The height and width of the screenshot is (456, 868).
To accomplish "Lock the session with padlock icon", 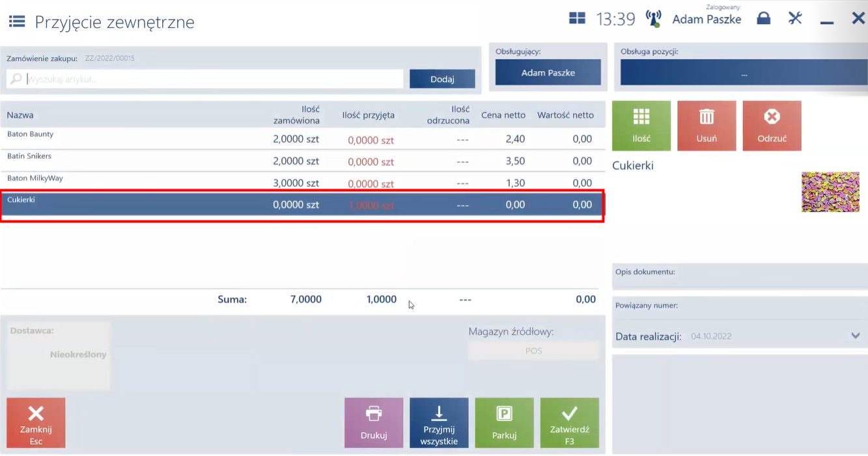I will tap(764, 18).
